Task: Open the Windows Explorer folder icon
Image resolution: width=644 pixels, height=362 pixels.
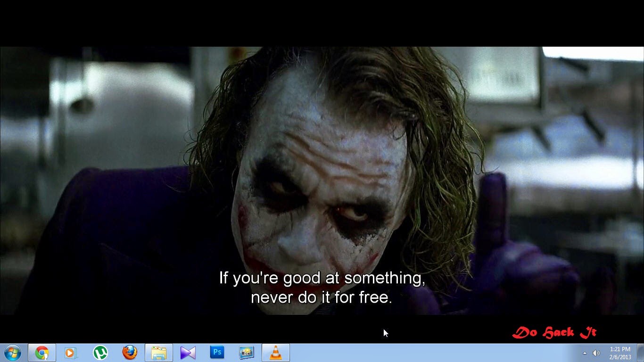Action: (x=159, y=353)
